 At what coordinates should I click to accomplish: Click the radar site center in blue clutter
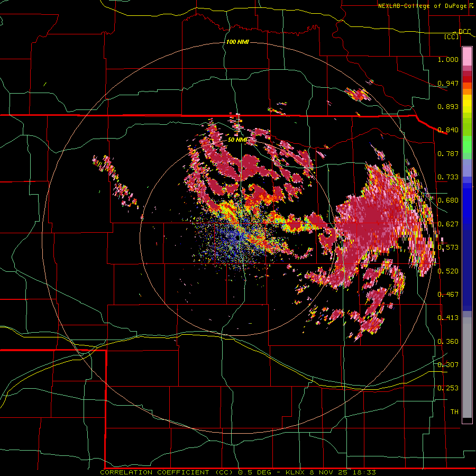click(237, 238)
